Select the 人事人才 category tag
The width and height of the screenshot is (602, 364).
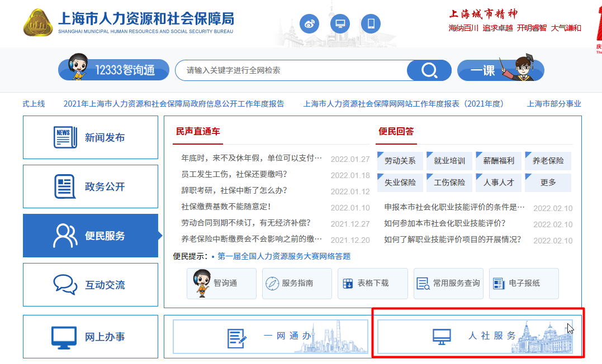(x=499, y=183)
